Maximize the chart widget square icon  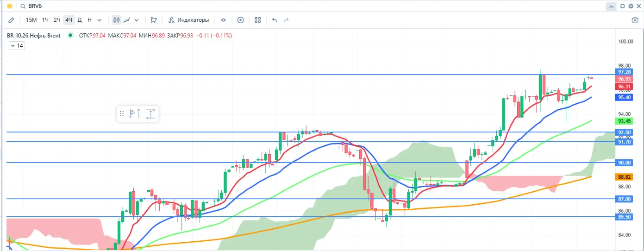click(623, 6)
